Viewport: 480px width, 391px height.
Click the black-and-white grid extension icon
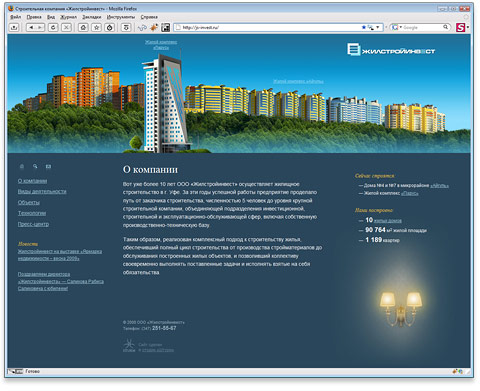click(x=166, y=28)
